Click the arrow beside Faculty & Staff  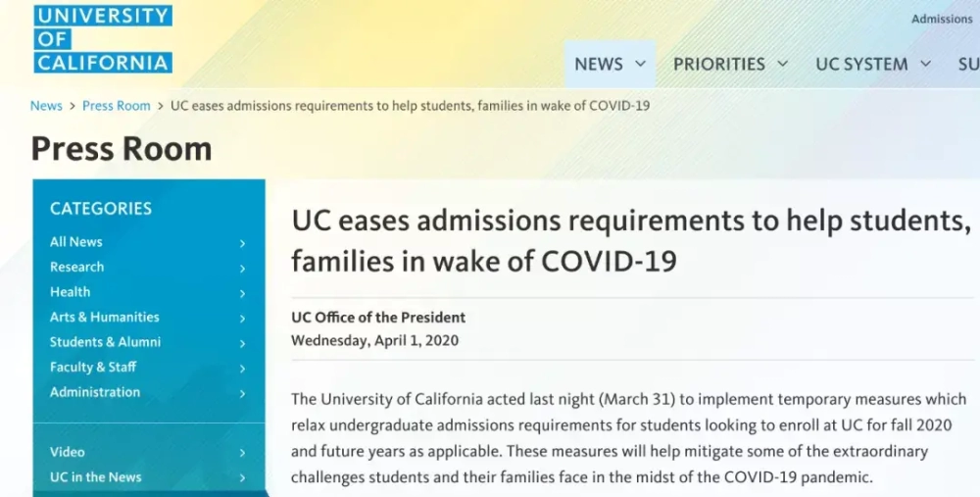242,369
